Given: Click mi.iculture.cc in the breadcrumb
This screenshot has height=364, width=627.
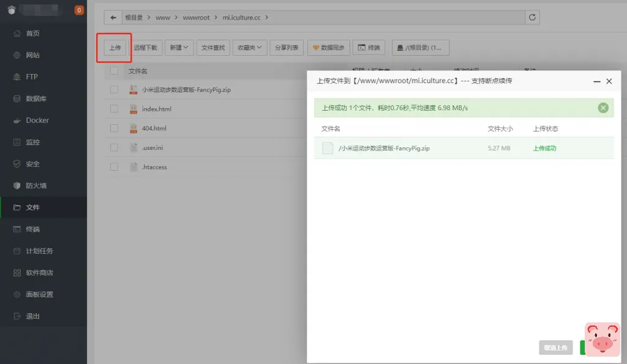Looking at the screenshot, I should coord(241,18).
